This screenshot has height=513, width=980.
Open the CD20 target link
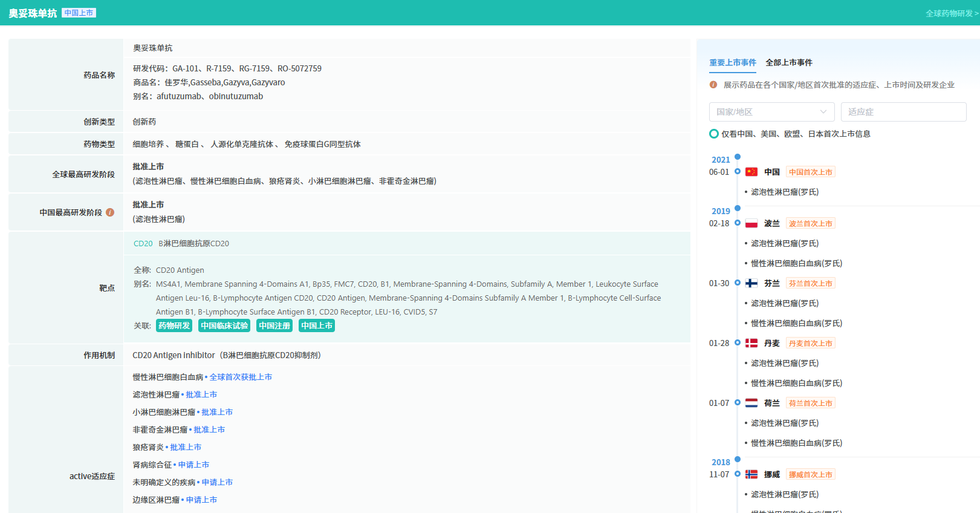(143, 243)
